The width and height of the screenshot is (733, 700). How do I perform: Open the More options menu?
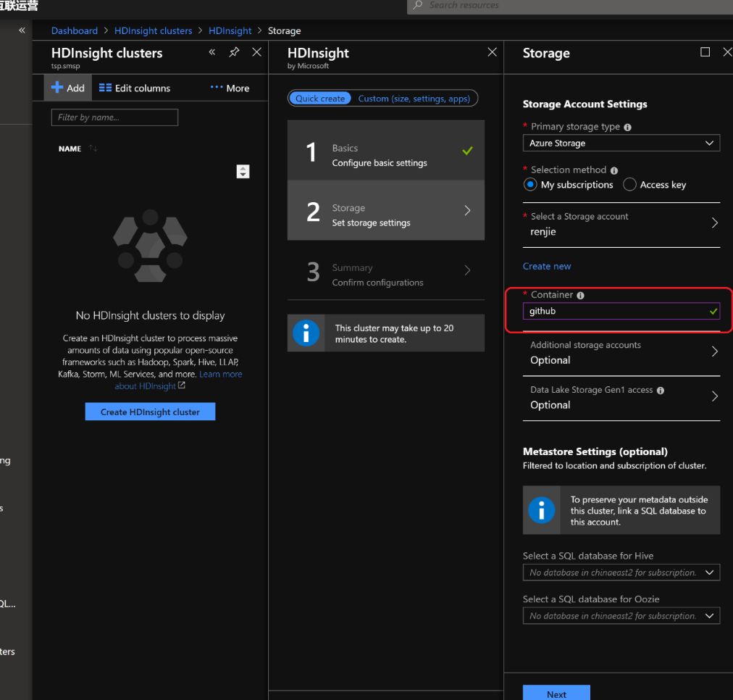(x=230, y=88)
